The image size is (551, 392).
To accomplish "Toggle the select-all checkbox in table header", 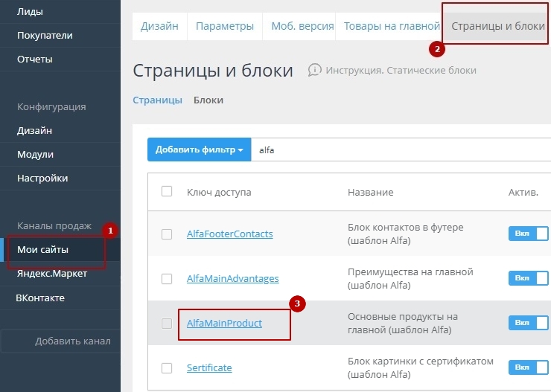I will point(167,192).
